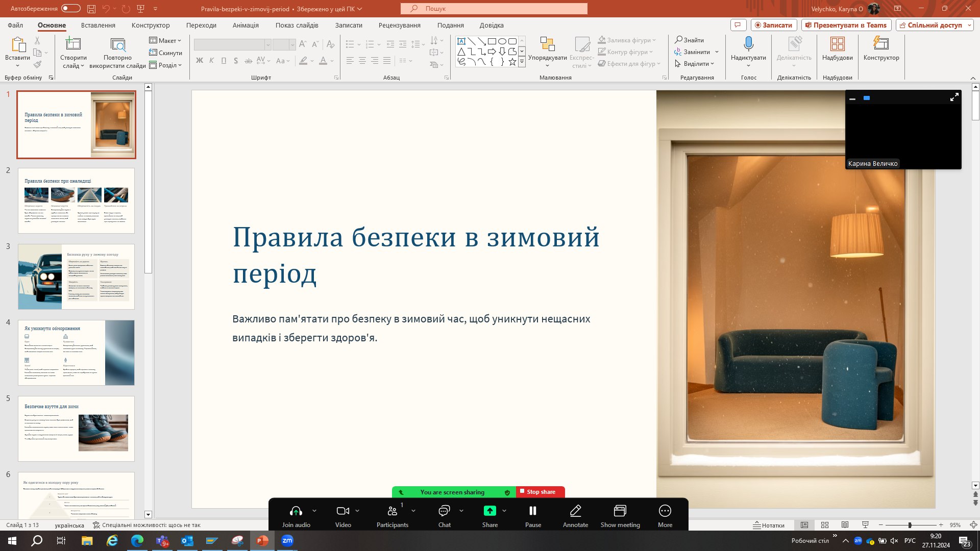Image resolution: width=980 pixels, height=551 pixels.
Task: Click the Bold (Ж) formatting icon
Action: pyautogui.click(x=200, y=61)
